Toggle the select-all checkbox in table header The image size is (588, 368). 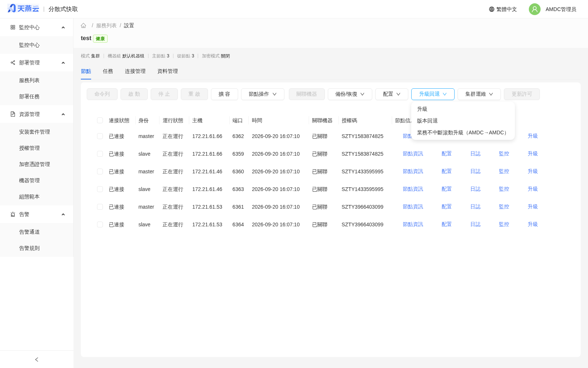[x=100, y=120]
